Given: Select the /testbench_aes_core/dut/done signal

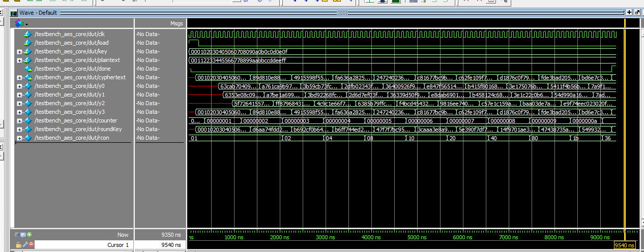Looking at the screenshot, I should (73, 69).
